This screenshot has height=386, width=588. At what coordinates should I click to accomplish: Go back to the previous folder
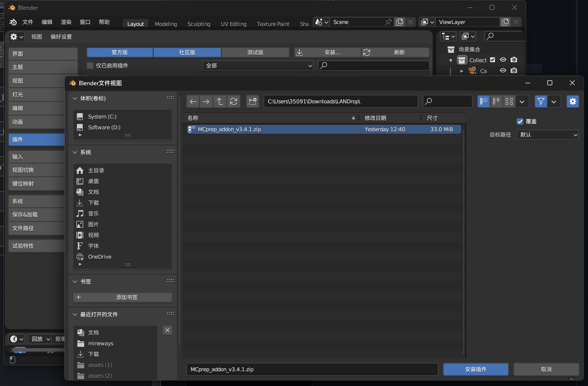193,101
